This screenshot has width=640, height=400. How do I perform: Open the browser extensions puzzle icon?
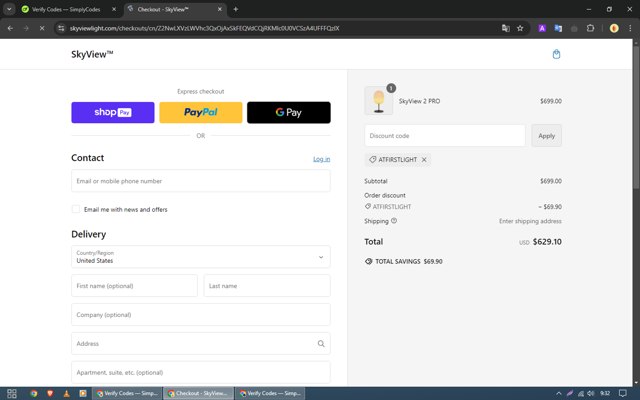(x=590, y=28)
